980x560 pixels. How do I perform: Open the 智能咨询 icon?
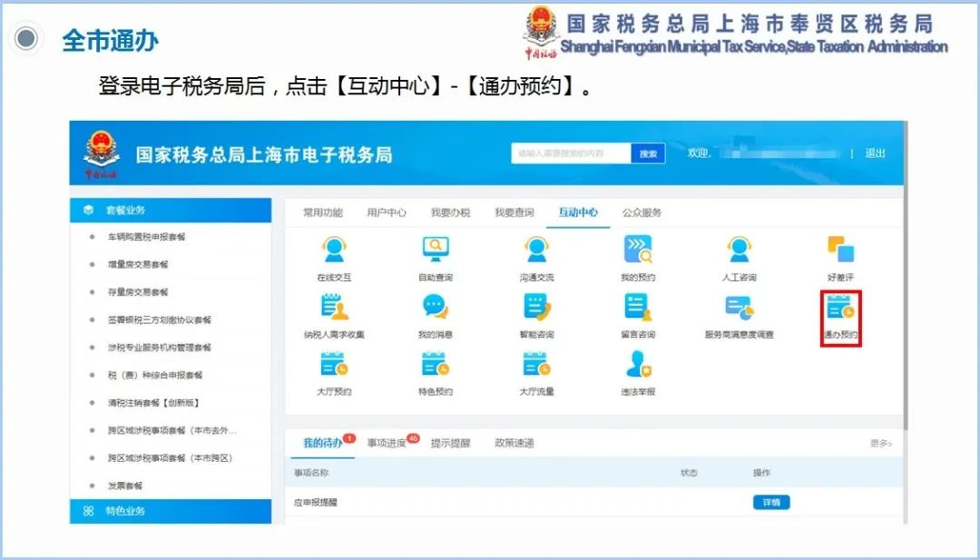coord(536,307)
